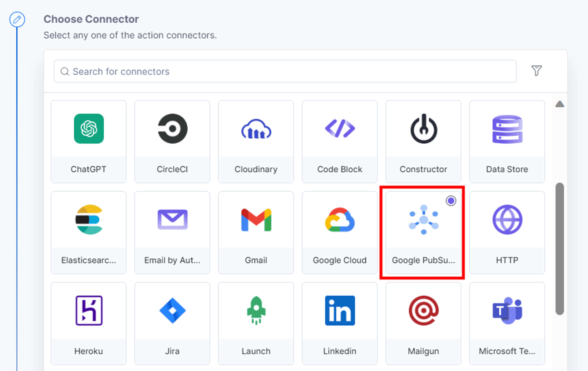
Task: Click the Choose Connector heading
Action: (x=91, y=19)
